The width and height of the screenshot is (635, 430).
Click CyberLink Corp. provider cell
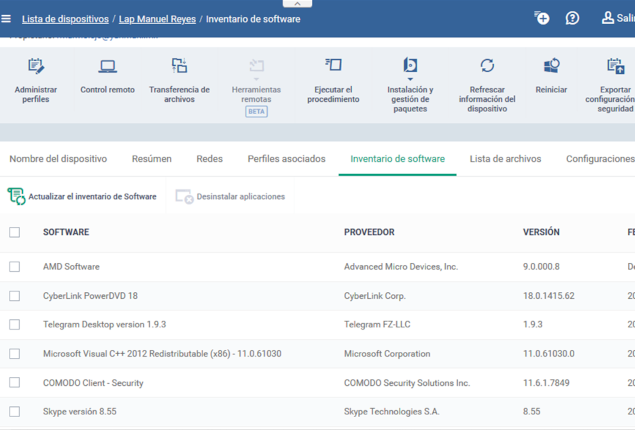(x=375, y=296)
